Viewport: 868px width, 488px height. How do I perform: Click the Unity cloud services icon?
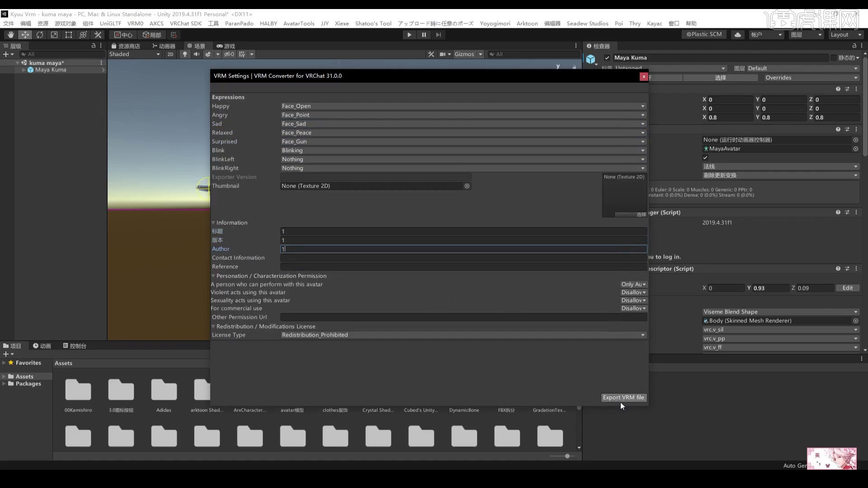(x=738, y=34)
